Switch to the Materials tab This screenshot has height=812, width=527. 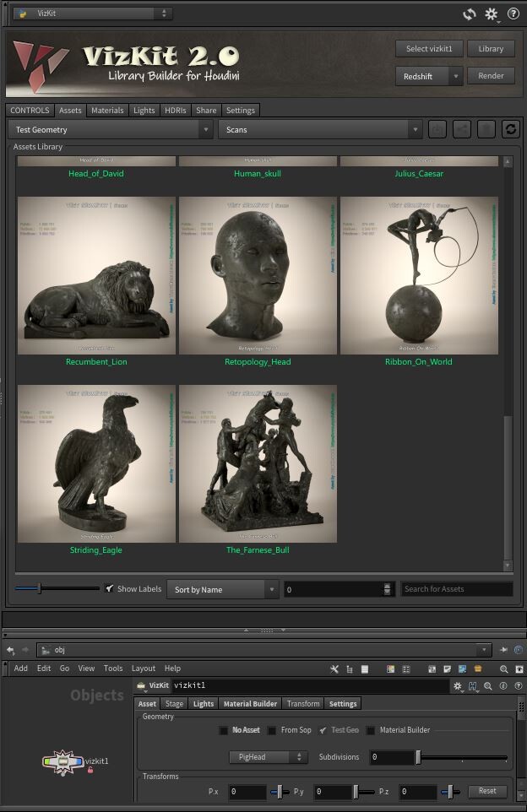coord(107,111)
